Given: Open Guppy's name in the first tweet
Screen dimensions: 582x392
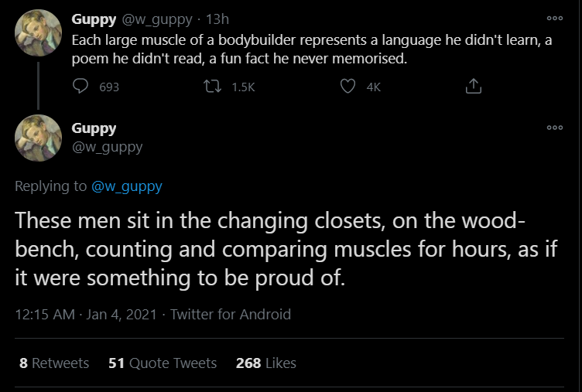Looking at the screenshot, I should 94,19.
